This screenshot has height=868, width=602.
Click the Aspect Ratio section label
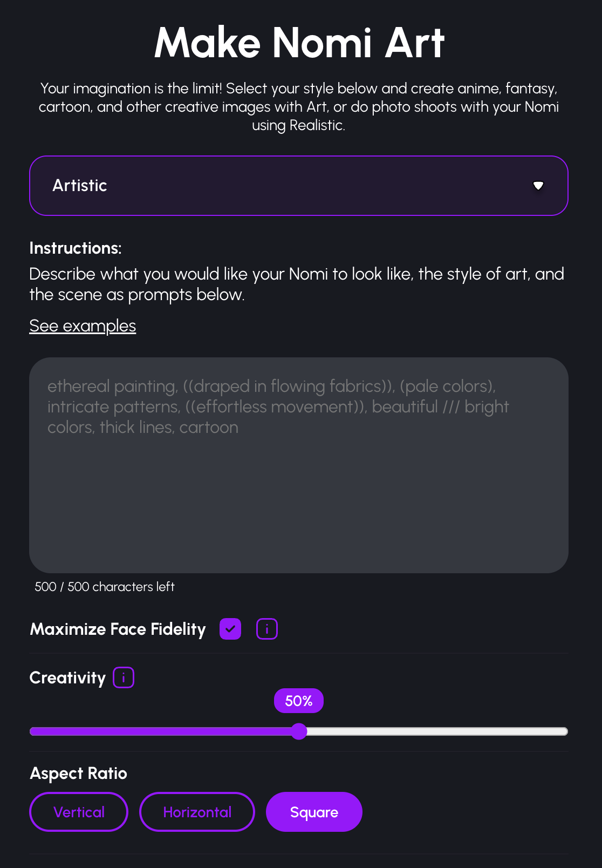tap(79, 774)
